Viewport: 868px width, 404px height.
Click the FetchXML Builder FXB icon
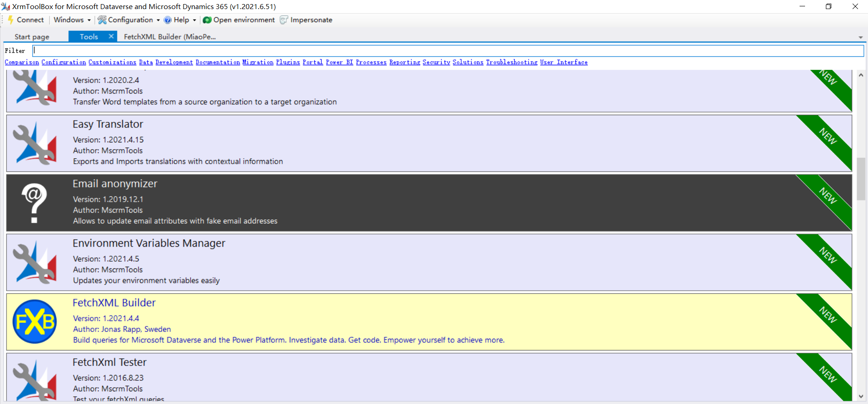click(35, 321)
